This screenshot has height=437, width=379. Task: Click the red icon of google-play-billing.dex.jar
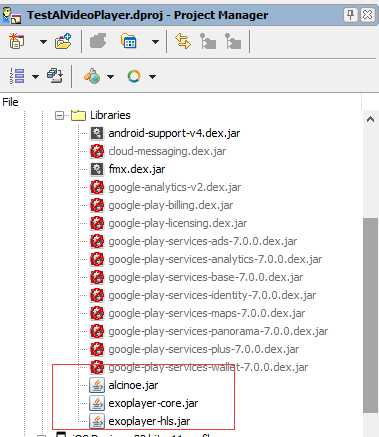(x=97, y=205)
